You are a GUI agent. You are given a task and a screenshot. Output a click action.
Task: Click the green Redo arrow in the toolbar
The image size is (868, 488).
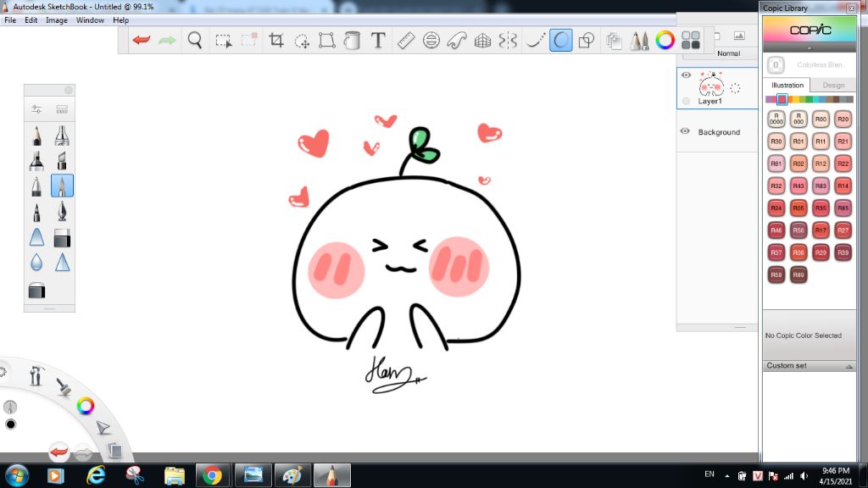(x=167, y=40)
